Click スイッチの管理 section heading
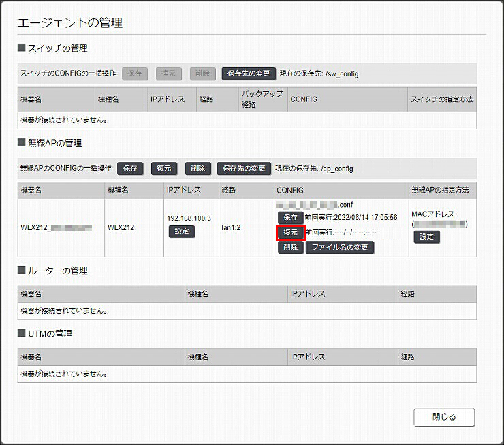Viewport: 504px width, 445px height. tap(58, 48)
